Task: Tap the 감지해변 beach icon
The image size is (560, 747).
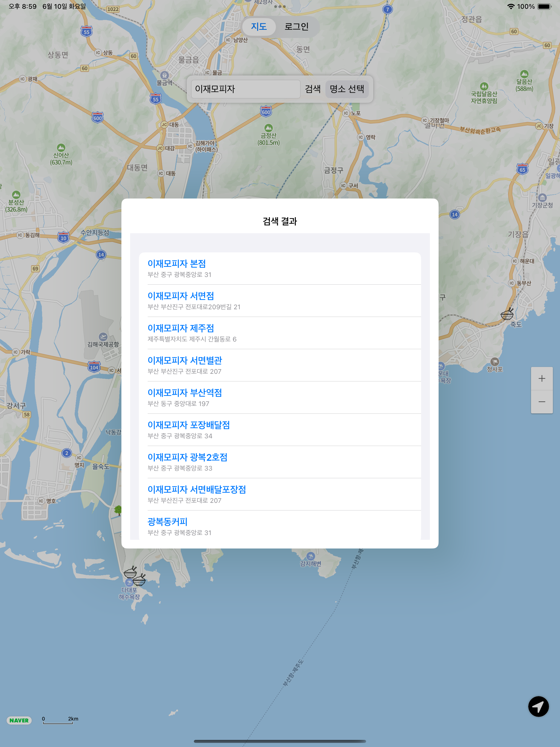Action: coord(311,556)
